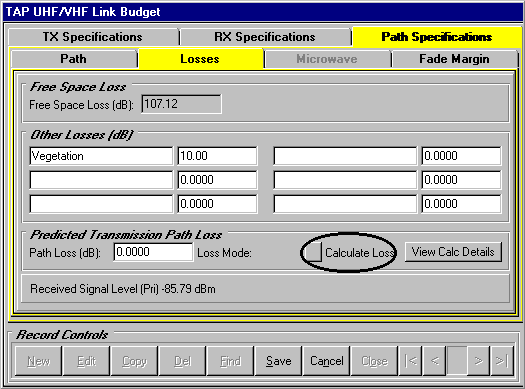
Task: Click the Close button in Record Controls
Action: pos(374,361)
